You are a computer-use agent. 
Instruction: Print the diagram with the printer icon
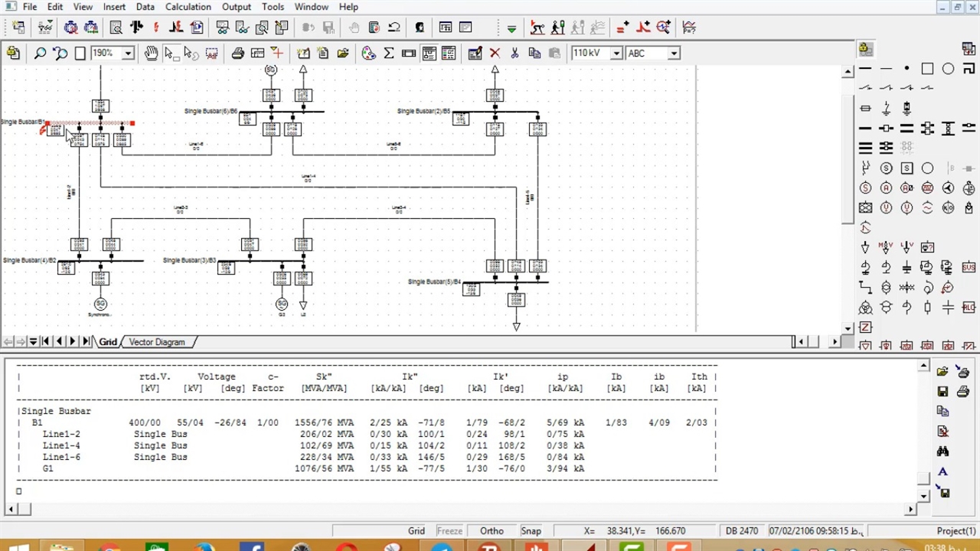pyautogui.click(x=238, y=54)
